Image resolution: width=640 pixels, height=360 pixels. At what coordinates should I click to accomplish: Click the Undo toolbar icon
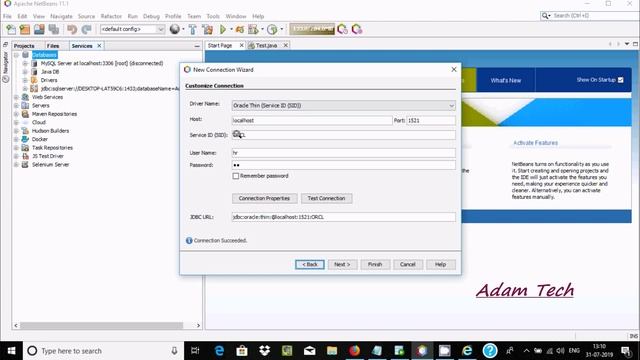click(72, 29)
